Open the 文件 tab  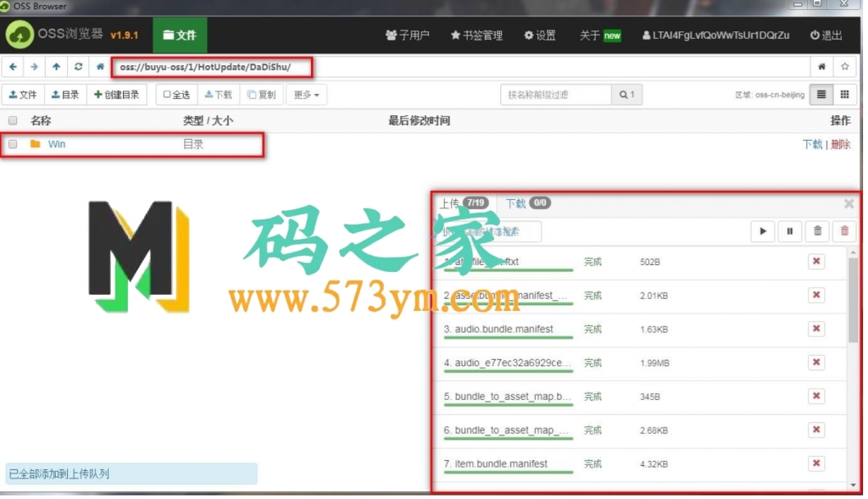pyautogui.click(x=180, y=35)
